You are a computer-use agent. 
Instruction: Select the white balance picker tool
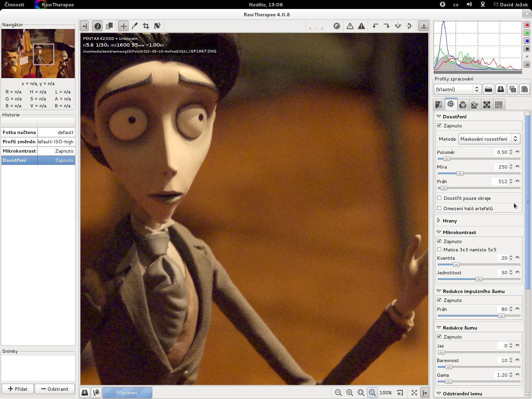(135, 26)
